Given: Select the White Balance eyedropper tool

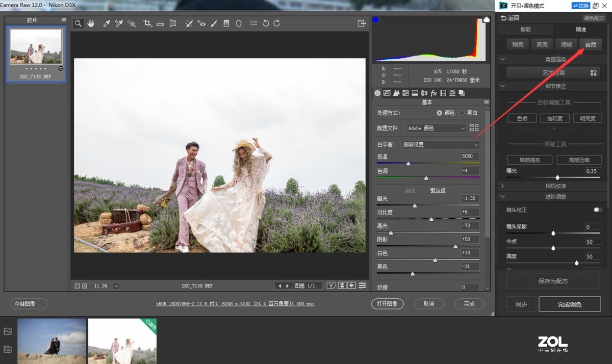Looking at the screenshot, I should tap(107, 23).
